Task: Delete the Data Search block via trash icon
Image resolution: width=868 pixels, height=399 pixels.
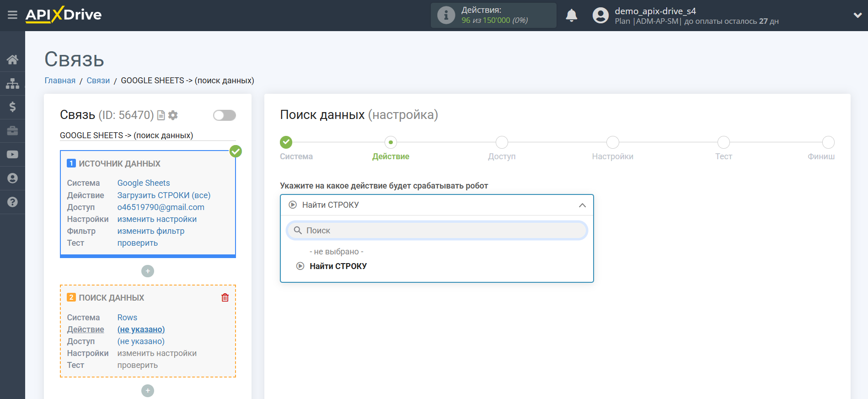Action: (225, 297)
